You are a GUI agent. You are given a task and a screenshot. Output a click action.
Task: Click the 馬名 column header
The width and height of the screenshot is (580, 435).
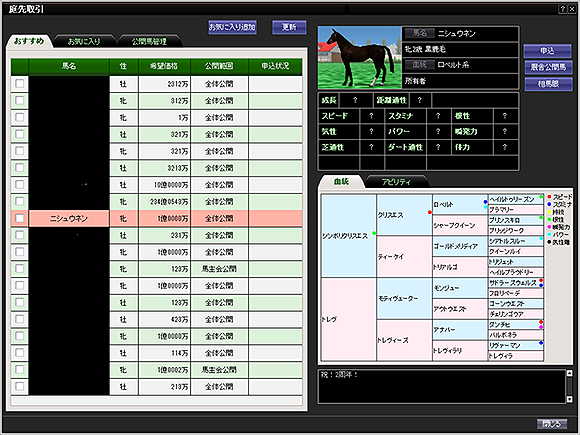[x=69, y=66]
